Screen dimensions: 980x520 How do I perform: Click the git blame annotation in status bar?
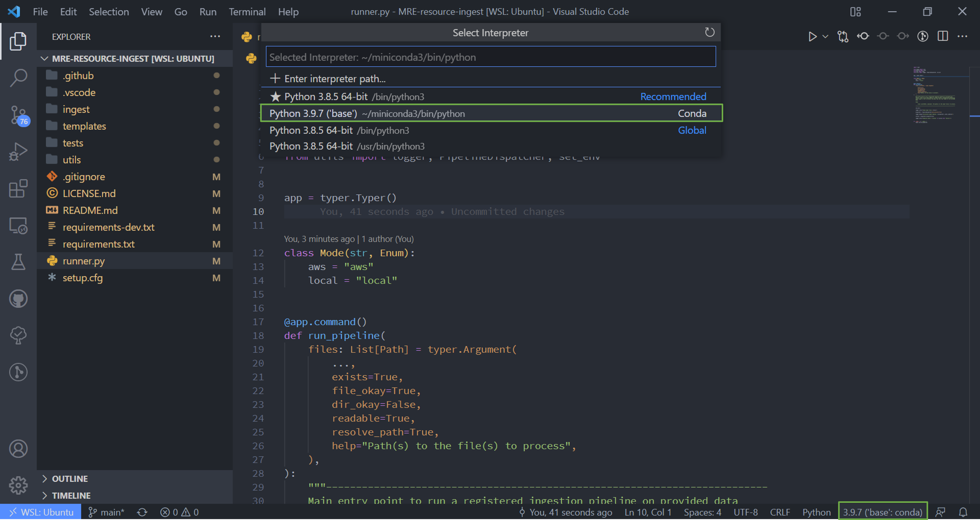coord(566,512)
